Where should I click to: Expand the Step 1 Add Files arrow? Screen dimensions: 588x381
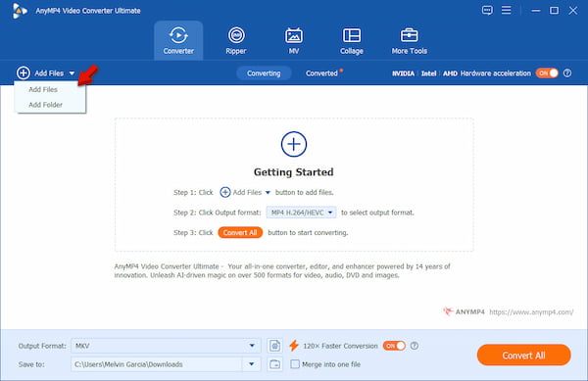(268, 193)
